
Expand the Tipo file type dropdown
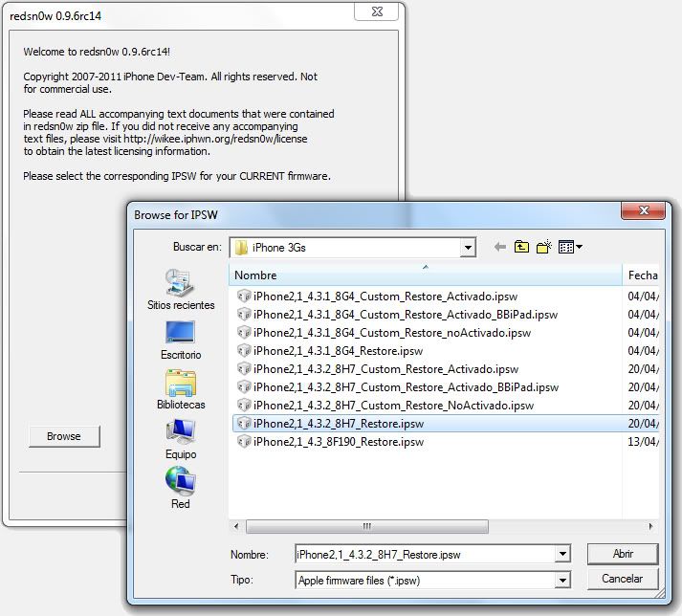coord(562,580)
